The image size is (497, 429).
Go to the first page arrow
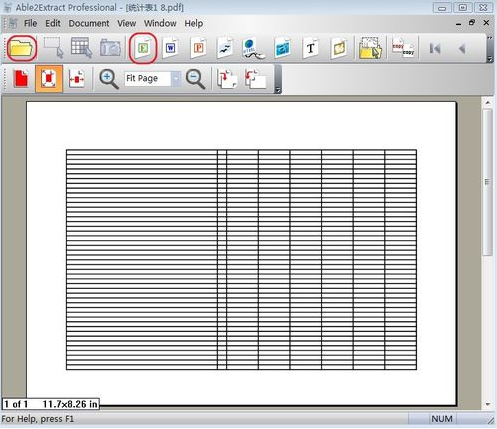(x=435, y=49)
